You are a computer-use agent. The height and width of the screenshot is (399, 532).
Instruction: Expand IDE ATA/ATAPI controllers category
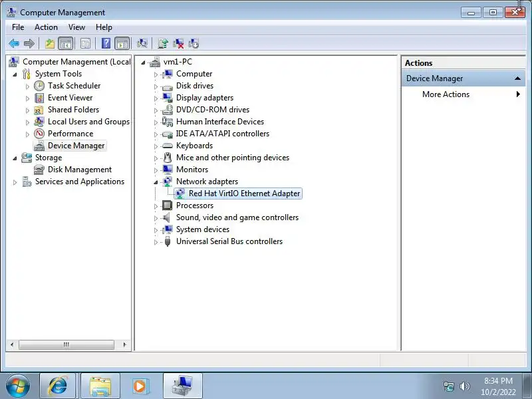[156, 134]
